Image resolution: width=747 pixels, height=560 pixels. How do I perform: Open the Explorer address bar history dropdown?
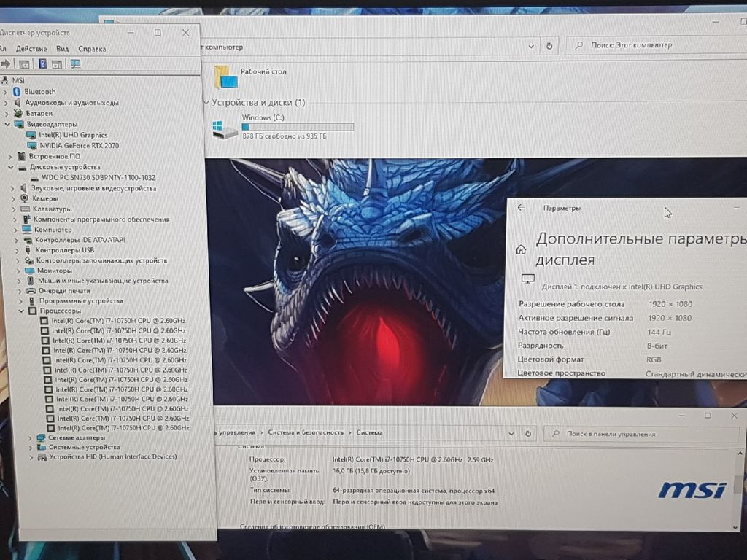(531, 45)
